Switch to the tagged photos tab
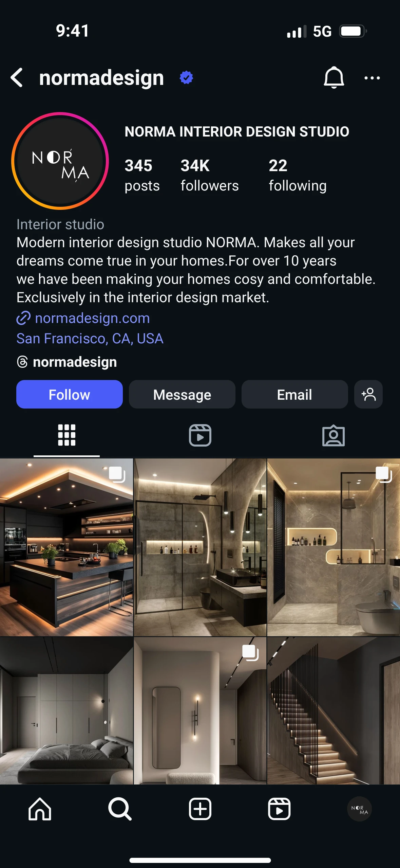400x868 pixels. click(x=334, y=435)
